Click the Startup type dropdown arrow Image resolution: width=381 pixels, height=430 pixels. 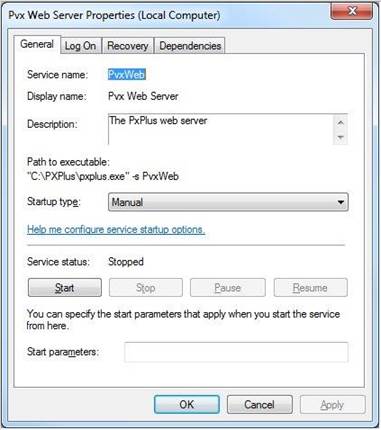[x=340, y=202]
